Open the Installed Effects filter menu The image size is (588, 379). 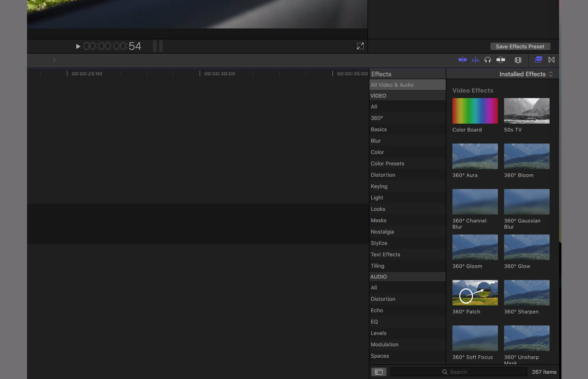[x=523, y=74]
